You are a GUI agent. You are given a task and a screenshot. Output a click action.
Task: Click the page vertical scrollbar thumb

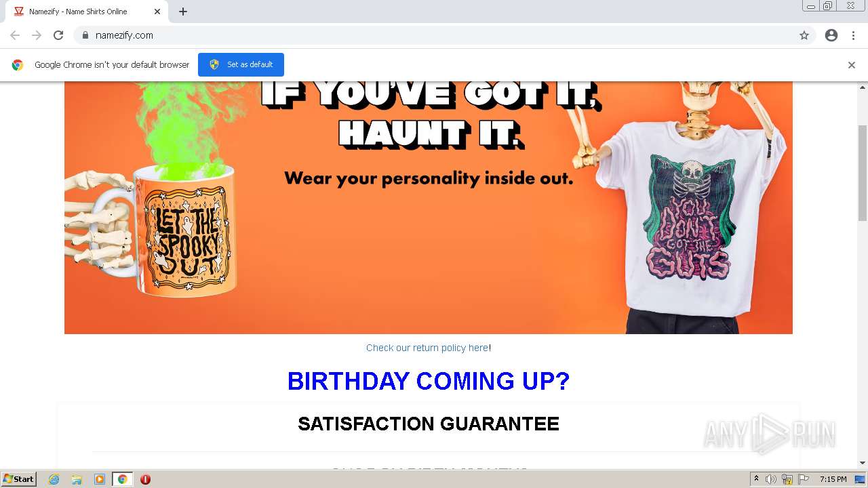click(x=863, y=173)
